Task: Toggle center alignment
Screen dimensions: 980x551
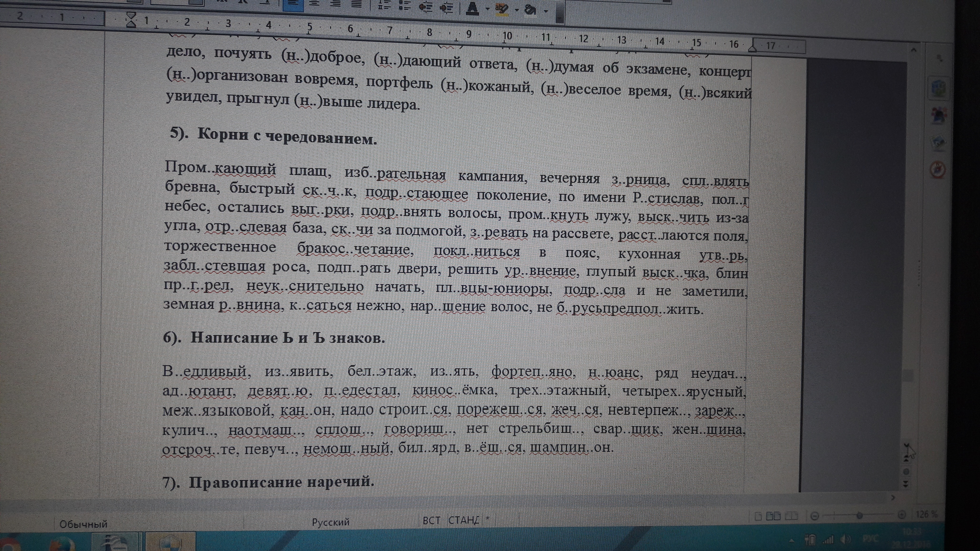Action: [314, 3]
